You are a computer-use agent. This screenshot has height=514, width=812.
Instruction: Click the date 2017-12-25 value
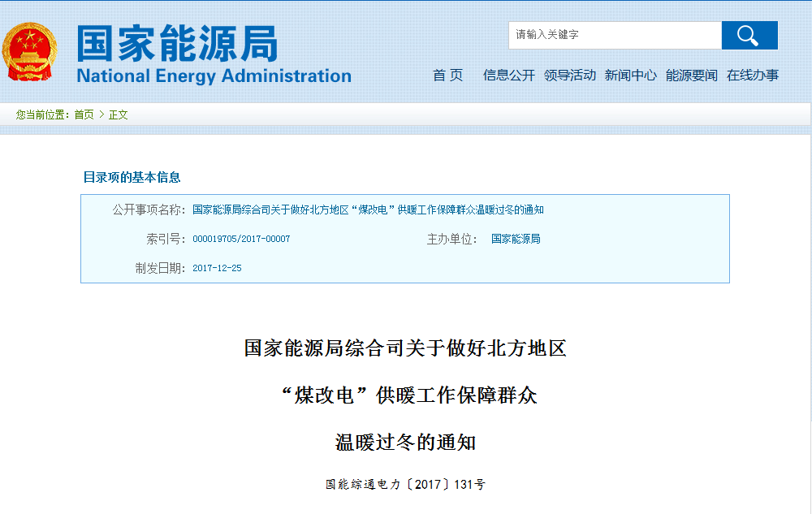click(x=215, y=267)
